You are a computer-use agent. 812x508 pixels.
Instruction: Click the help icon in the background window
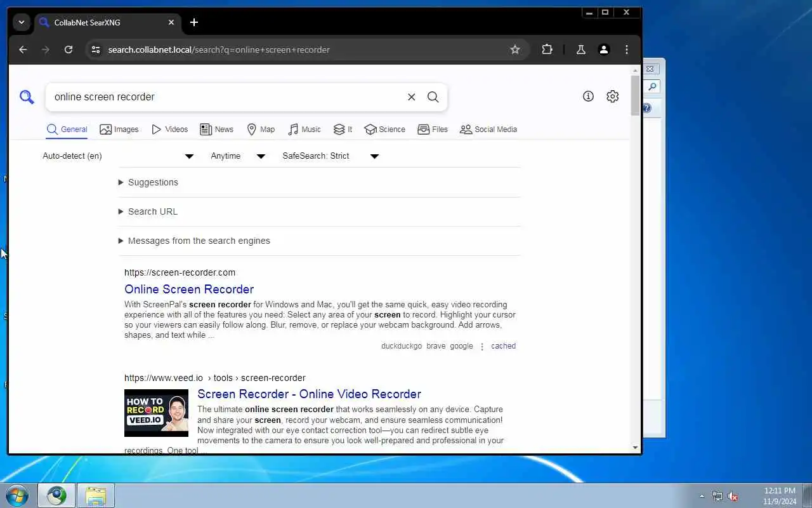coord(647,109)
